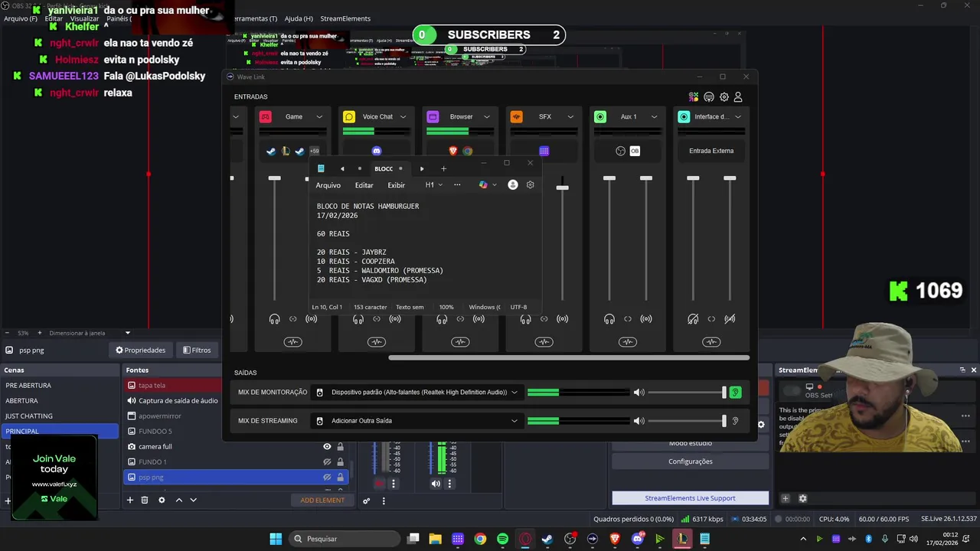The width and height of the screenshot is (980, 551).
Task: Expand Game channel dropdown
Action: point(319,117)
